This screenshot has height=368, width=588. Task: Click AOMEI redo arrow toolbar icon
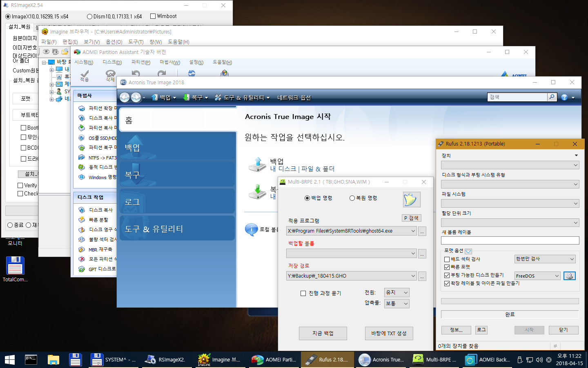[x=162, y=73]
